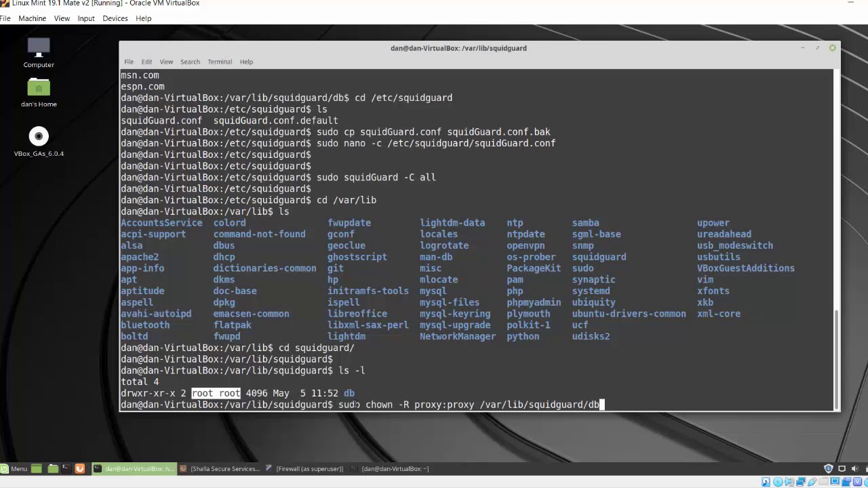Click VirtualBox shared folders status icon

click(824, 482)
